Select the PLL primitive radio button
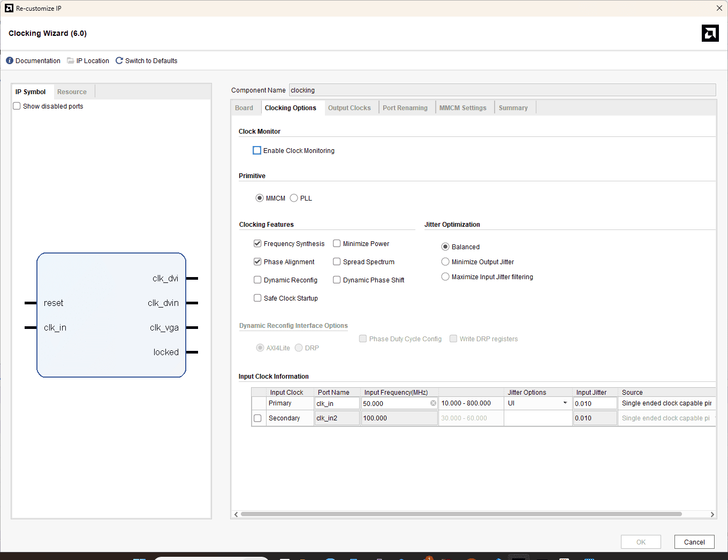Viewport: 728px width, 560px height. point(294,198)
